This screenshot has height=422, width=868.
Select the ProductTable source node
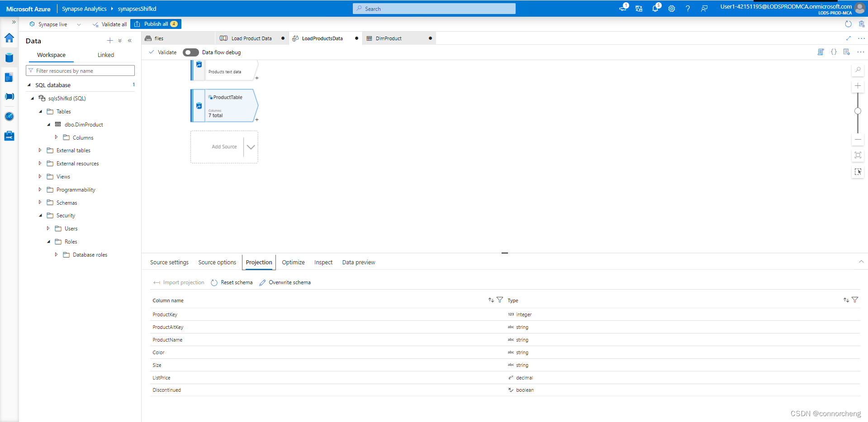pos(224,106)
